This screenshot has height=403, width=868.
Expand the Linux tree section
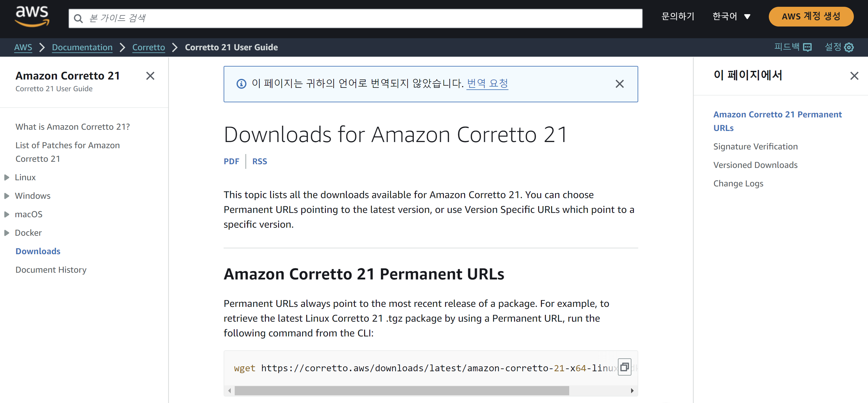tap(7, 177)
